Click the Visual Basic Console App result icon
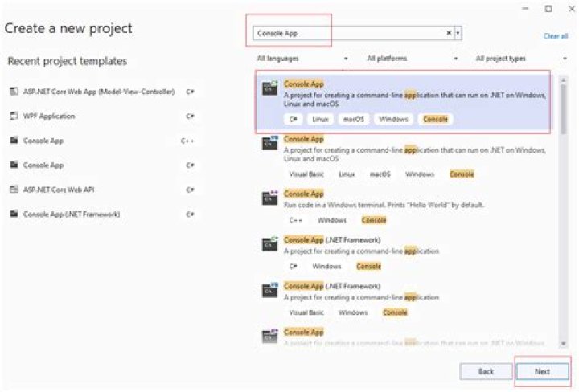The image size is (579, 392). click(270, 143)
